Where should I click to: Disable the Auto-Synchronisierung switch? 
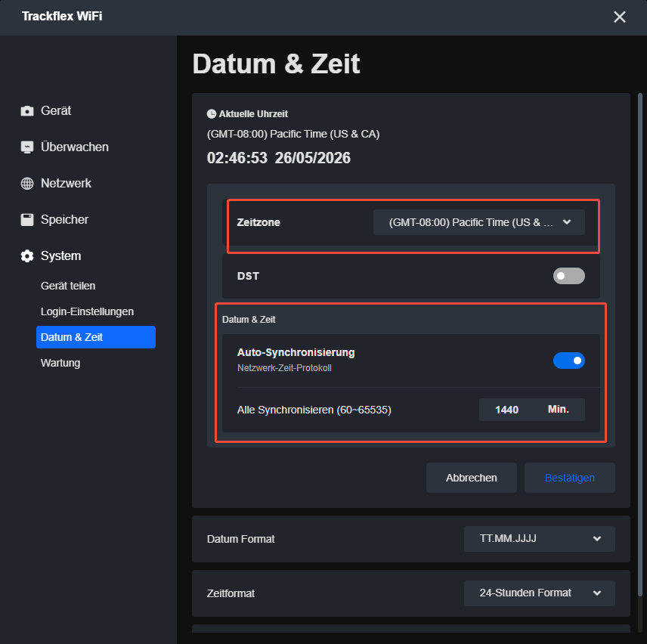[x=568, y=361]
